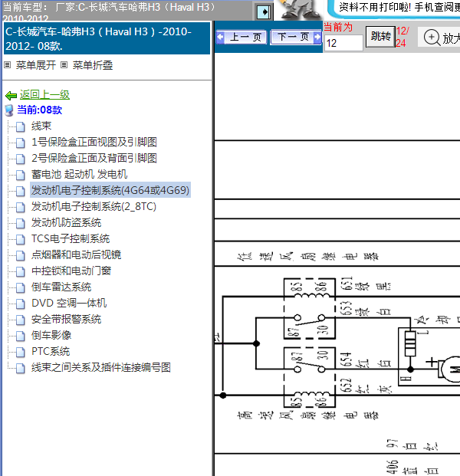The image size is (460, 476).
Task: Open 安全带报警系统 entry
Action: click(x=66, y=319)
